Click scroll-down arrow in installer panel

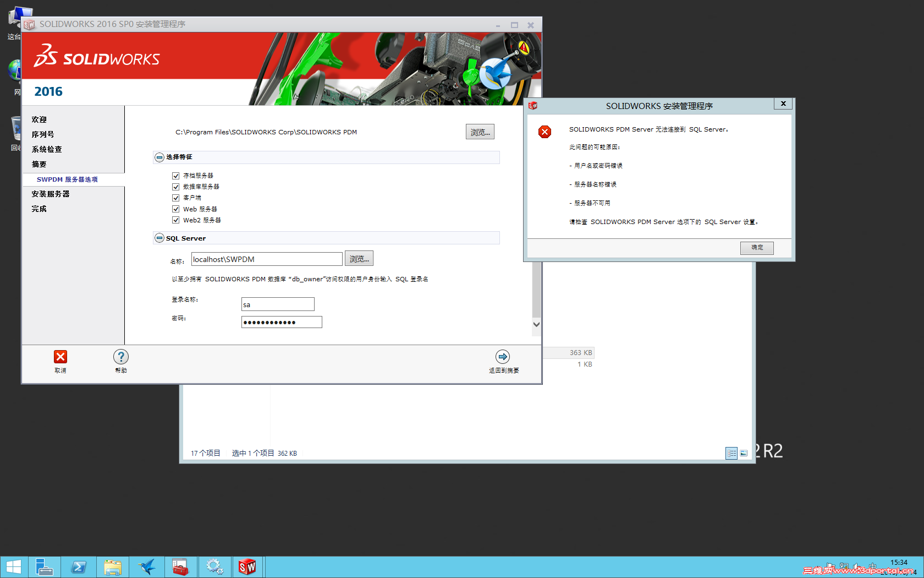point(536,324)
